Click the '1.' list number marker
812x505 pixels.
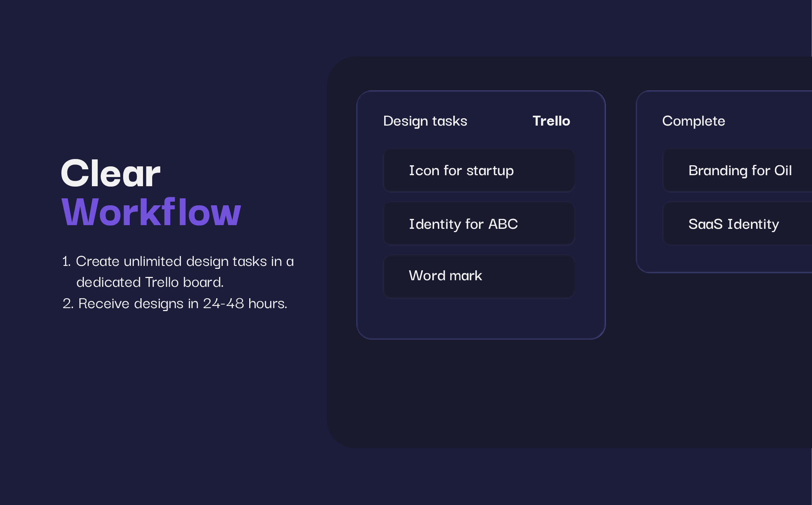pos(66,261)
